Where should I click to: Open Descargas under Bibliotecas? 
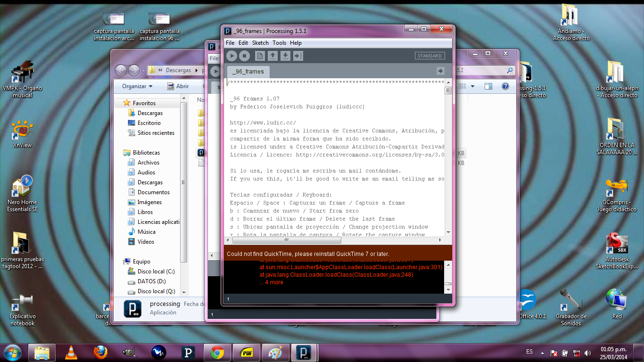tap(150, 182)
